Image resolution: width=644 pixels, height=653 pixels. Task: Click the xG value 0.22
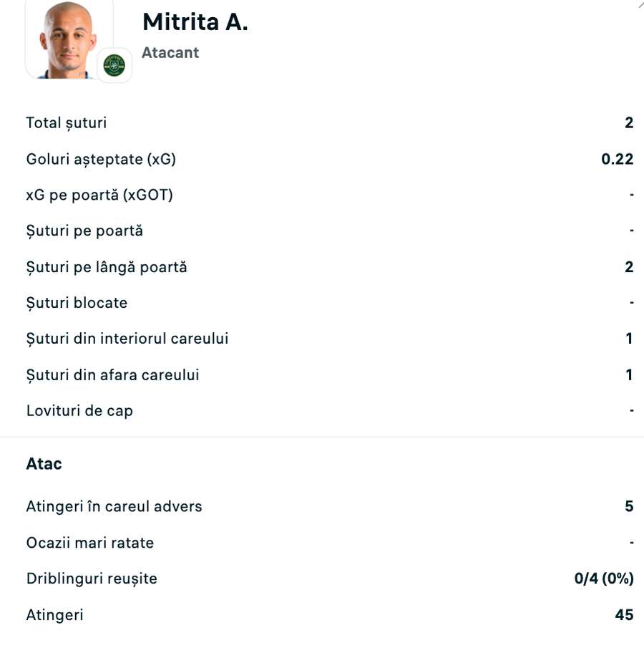pos(618,159)
